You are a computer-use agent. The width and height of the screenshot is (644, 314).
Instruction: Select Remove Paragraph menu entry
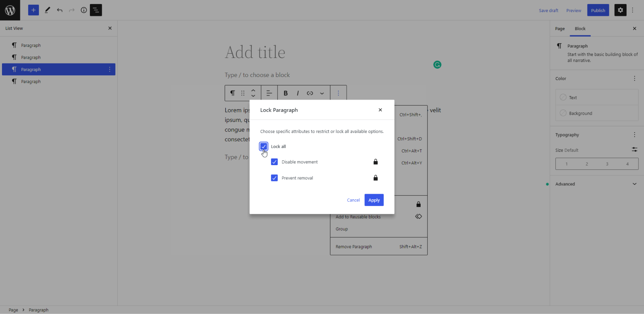tap(354, 247)
